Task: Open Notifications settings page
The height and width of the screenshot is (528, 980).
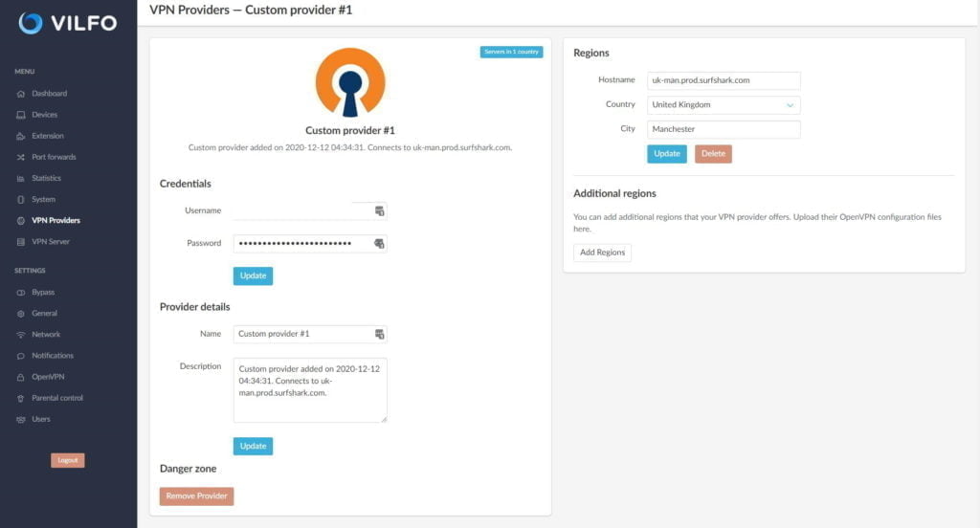Action: click(52, 356)
